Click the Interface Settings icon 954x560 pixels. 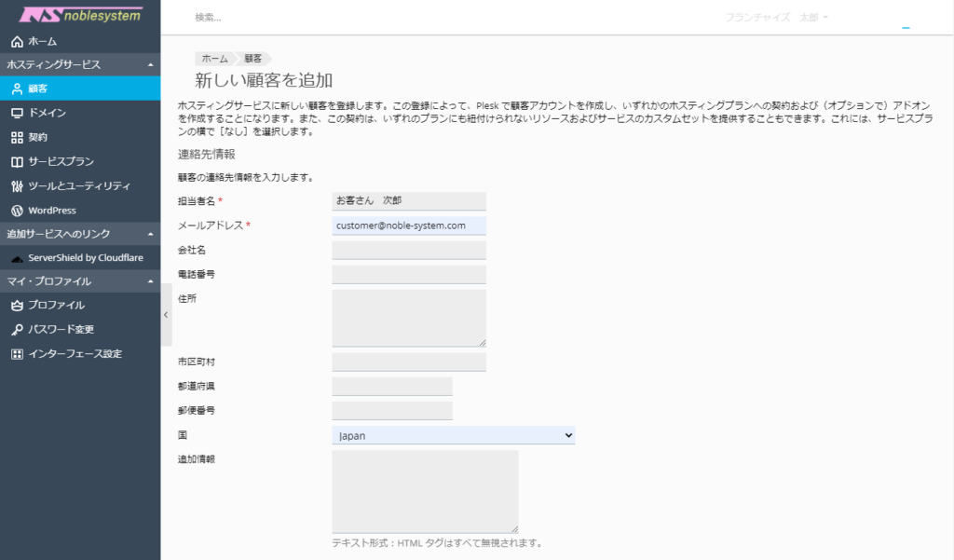click(x=17, y=354)
